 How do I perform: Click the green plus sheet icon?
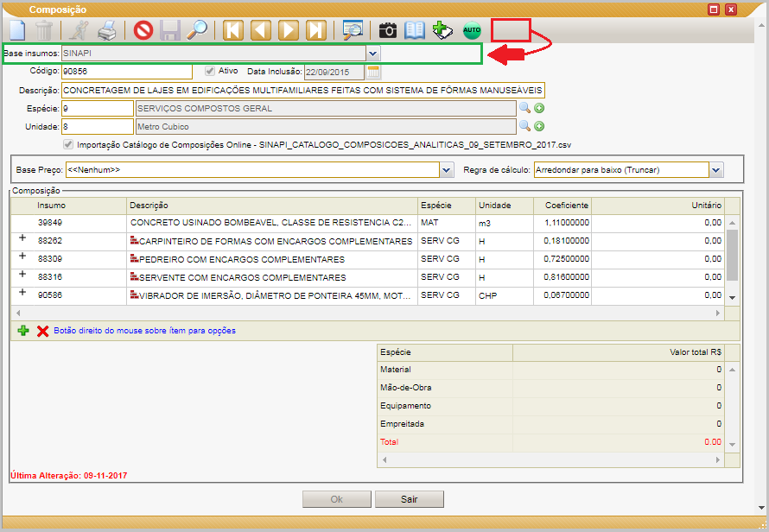pos(442,30)
